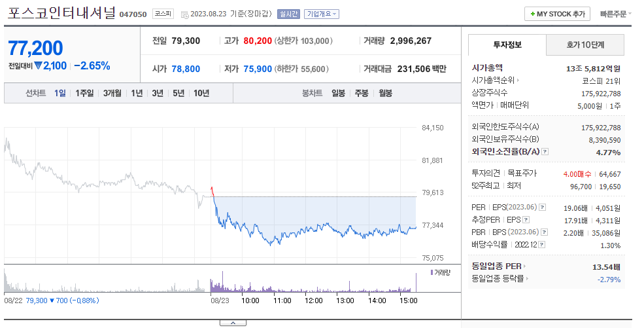The image size is (644, 328).
Task: Open the 기업개요 dropdown
Action: (x=322, y=14)
